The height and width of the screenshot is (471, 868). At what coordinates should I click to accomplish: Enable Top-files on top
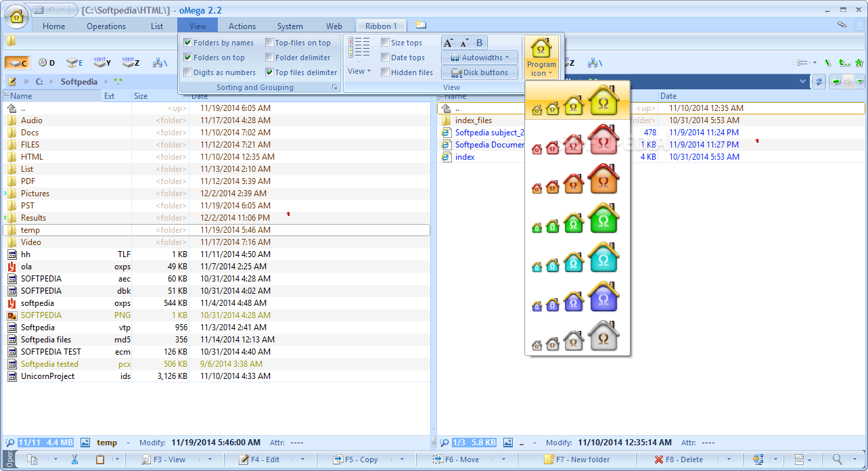269,43
